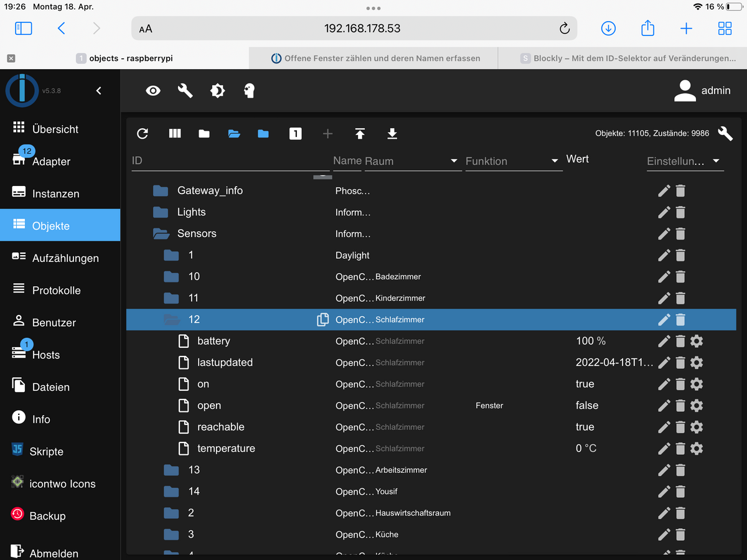Open Protokolle in the sidebar
747x560 pixels.
(60, 290)
